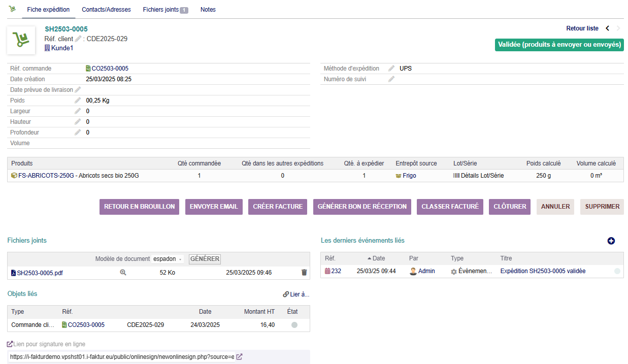The width and height of the screenshot is (628, 364).
Task: Open the Lier à... link menu
Action: (x=296, y=294)
